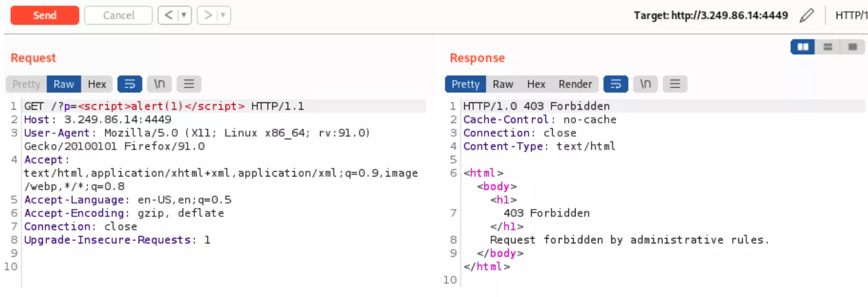
Task: Switch Response view to Hex tab
Action: pyautogui.click(x=536, y=84)
